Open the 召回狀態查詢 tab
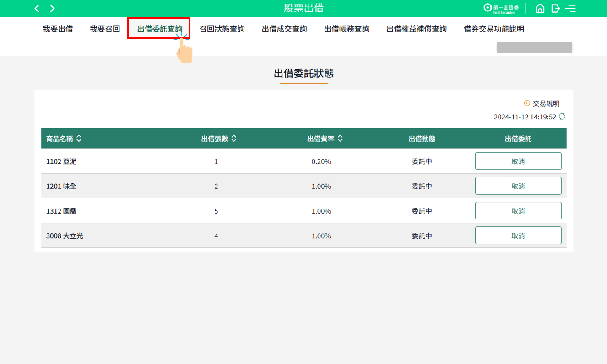 click(x=222, y=29)
